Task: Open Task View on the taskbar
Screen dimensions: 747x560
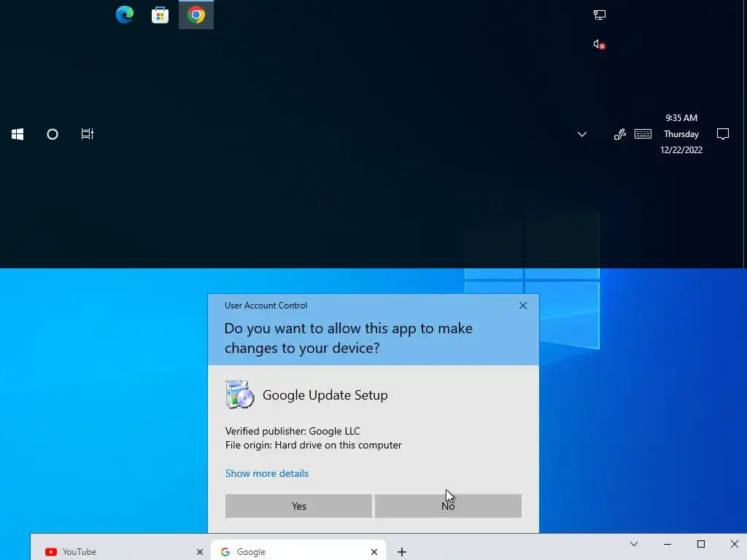Action: coord(88,134)
